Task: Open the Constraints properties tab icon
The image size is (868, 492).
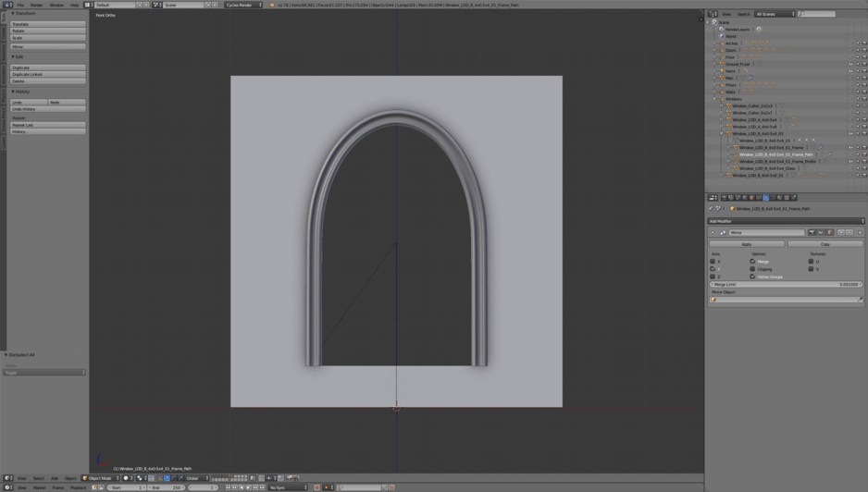Action: [759, 198]
